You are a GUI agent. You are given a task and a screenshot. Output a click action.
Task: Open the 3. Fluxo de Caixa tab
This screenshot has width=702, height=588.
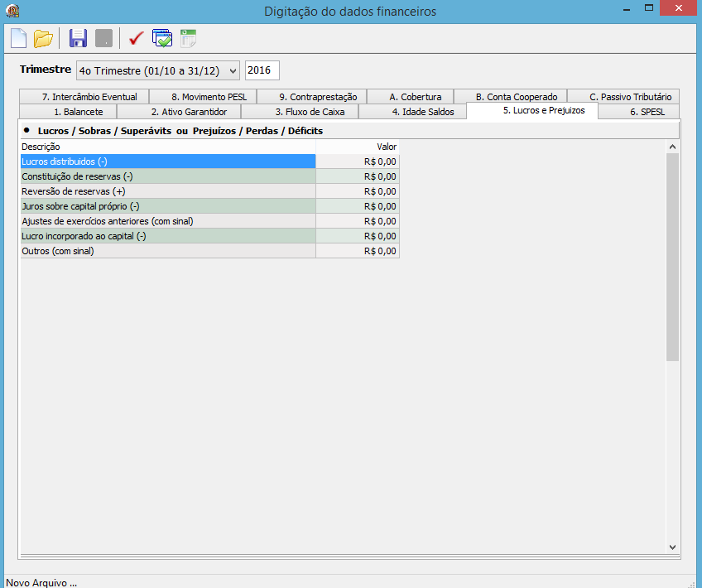(x=300, y=112)
